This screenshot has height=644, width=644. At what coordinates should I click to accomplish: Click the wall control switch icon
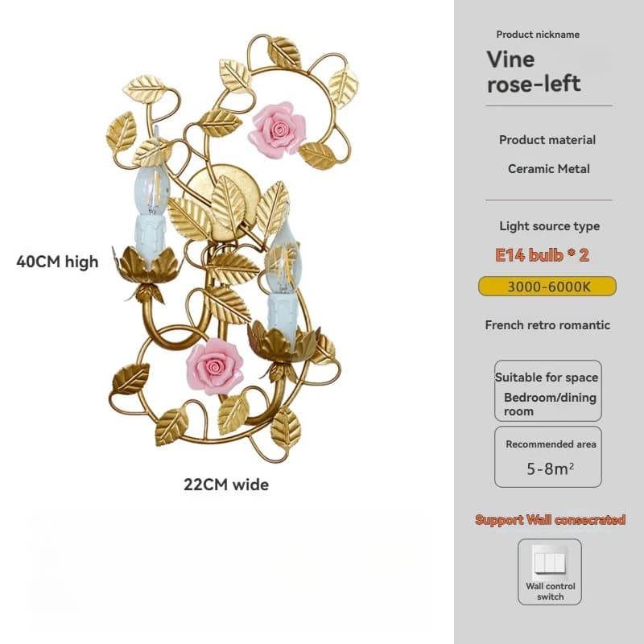pyautogui.click(x=549, y=559)
